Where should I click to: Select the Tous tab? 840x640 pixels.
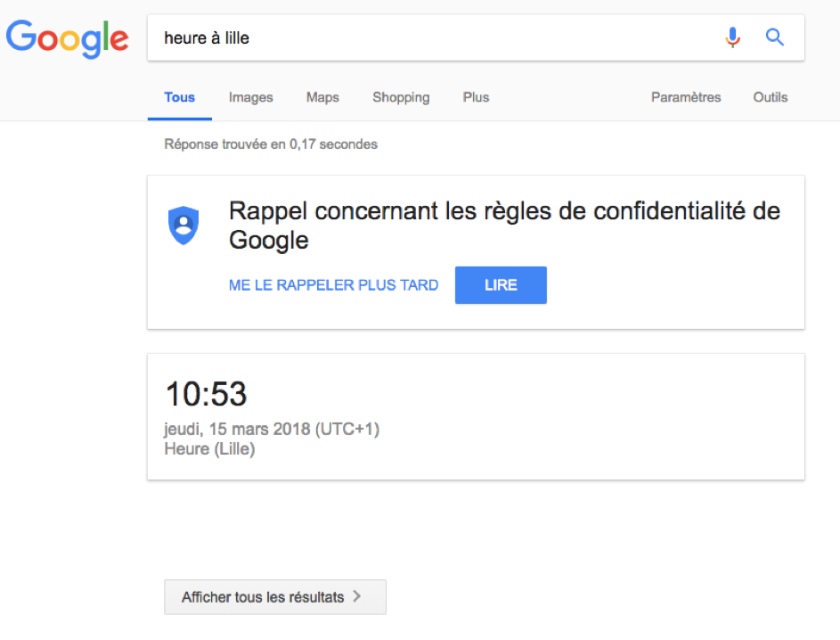[x=179, y=97]
